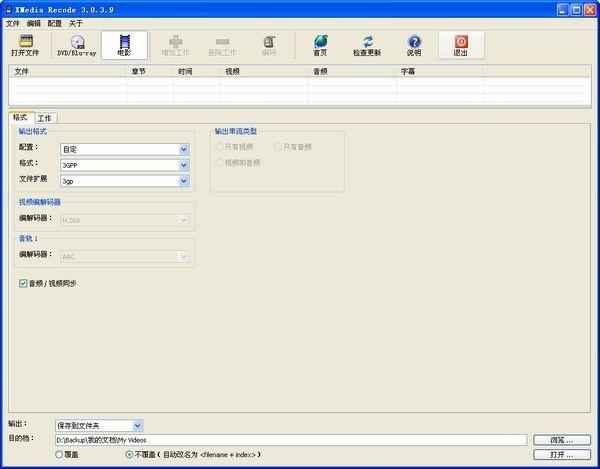Image resolution: width=600 pixels, height=469 pixels.
Task: Click the 时间 (Time) column header
Action: coord(197,72)
